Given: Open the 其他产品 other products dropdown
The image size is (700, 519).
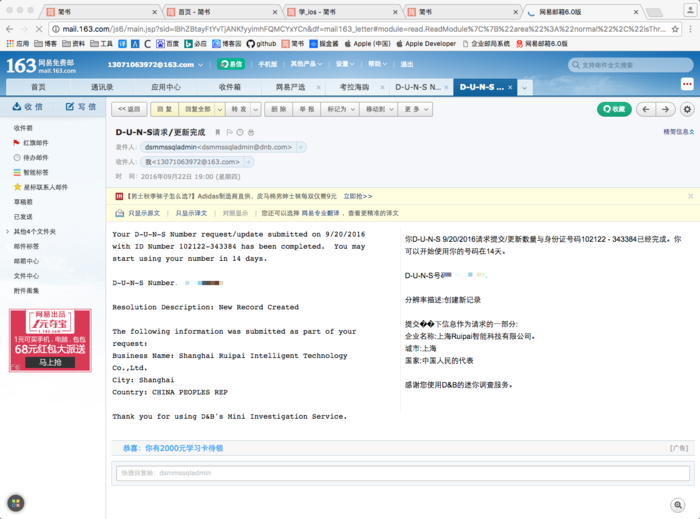Looking at the screenshot, I should pos(306,64).
